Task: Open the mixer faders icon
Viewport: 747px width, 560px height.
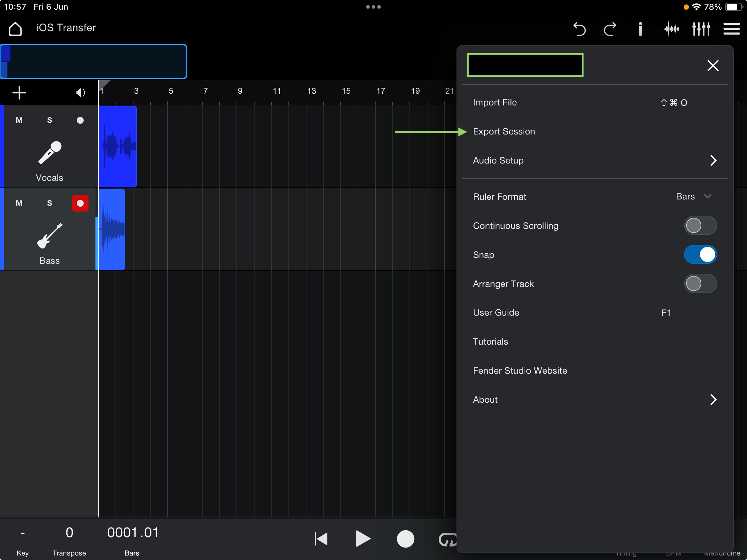Action: pyautogui.click(x=701, y=29)
